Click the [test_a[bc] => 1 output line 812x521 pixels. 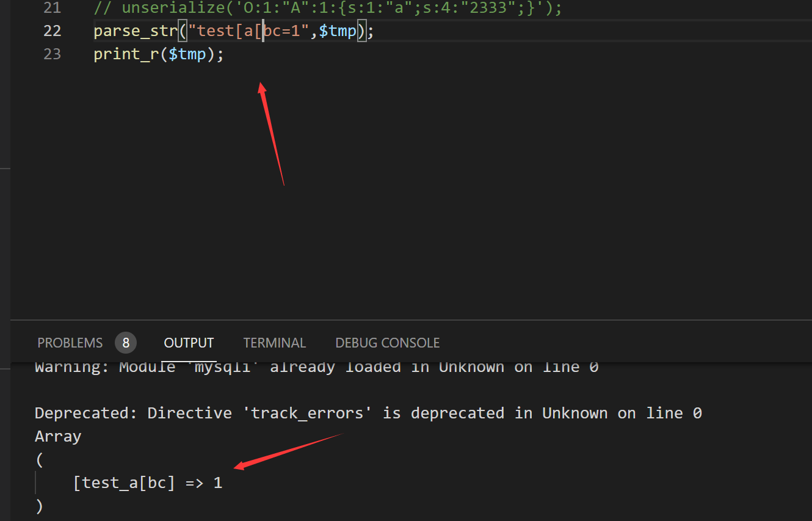[x=147, y=483]
